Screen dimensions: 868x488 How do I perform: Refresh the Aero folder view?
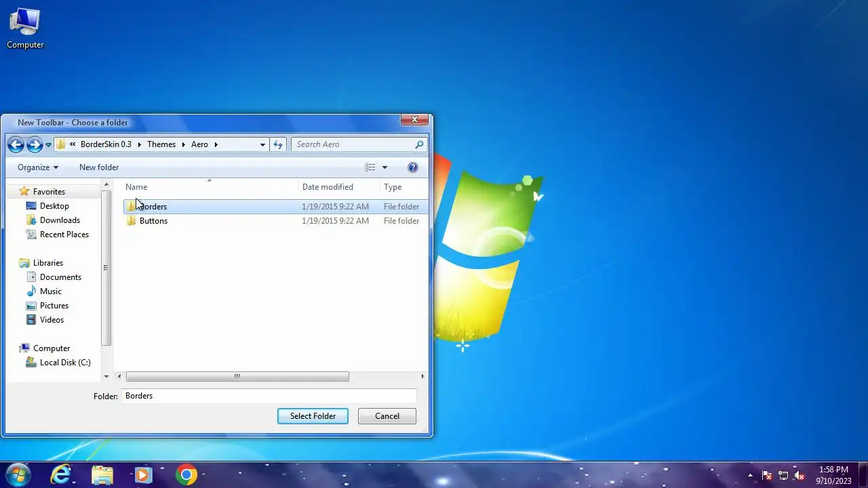[x=277, y=144]
